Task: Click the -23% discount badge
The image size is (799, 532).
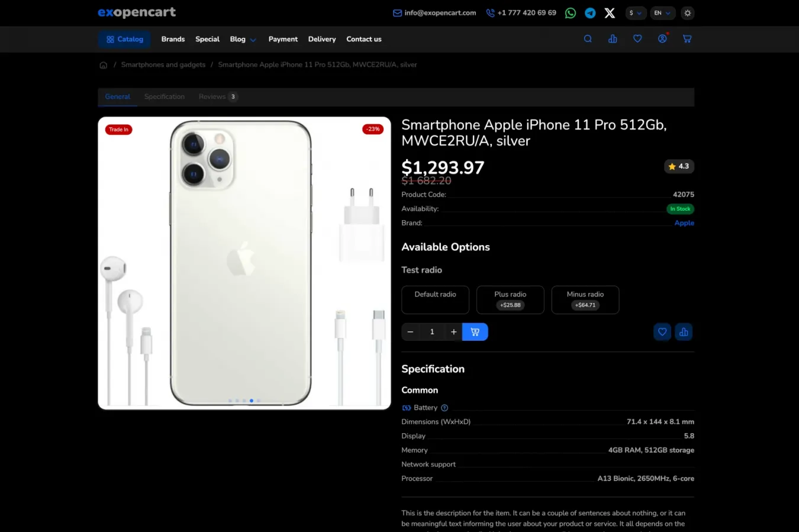Action: (373, 130)
